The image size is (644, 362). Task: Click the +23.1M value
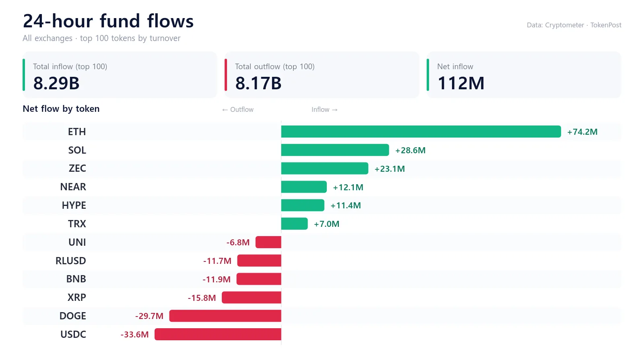tap(390, 169)
